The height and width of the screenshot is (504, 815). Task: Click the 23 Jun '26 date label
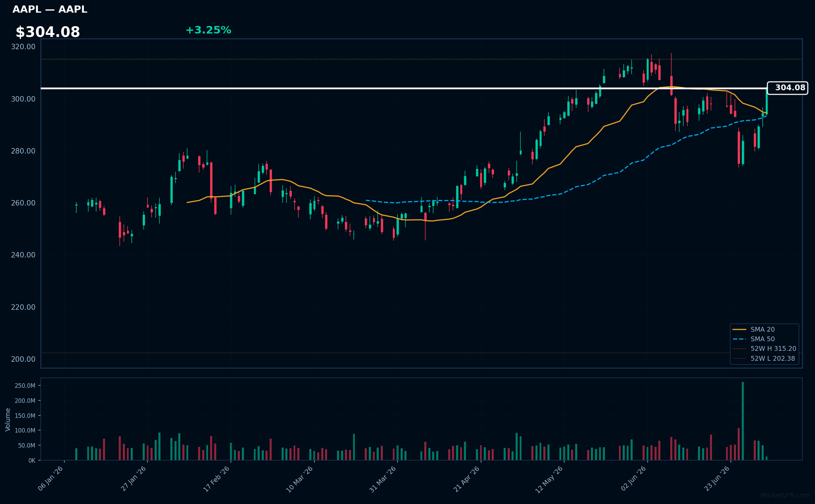[717, 479]
